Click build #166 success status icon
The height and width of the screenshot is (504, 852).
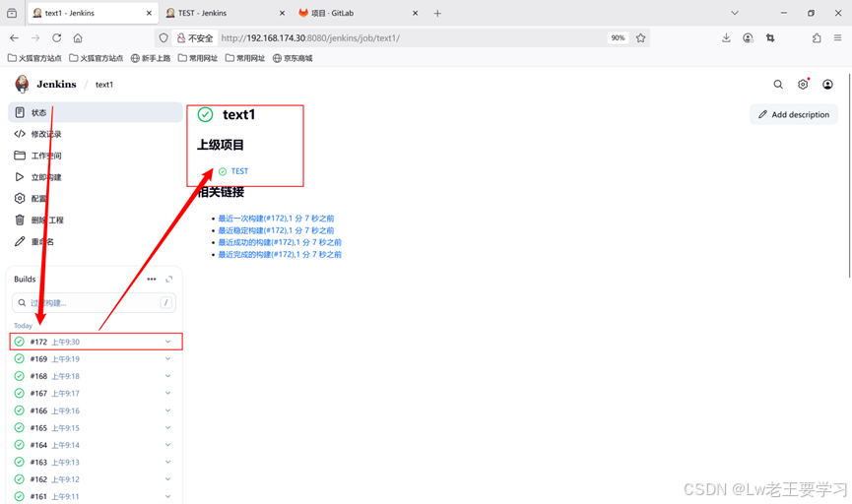coord(19,410)
